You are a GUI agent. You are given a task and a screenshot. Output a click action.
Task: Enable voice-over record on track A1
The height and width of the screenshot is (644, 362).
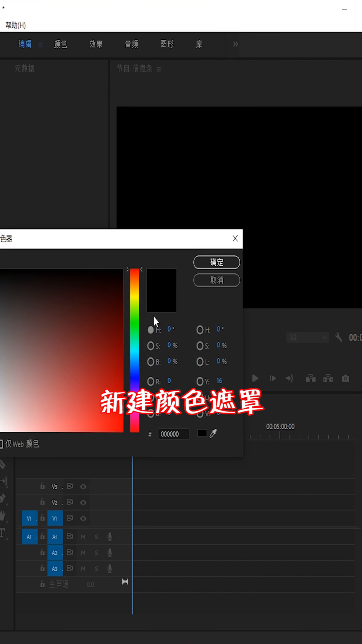click(110, 537)
